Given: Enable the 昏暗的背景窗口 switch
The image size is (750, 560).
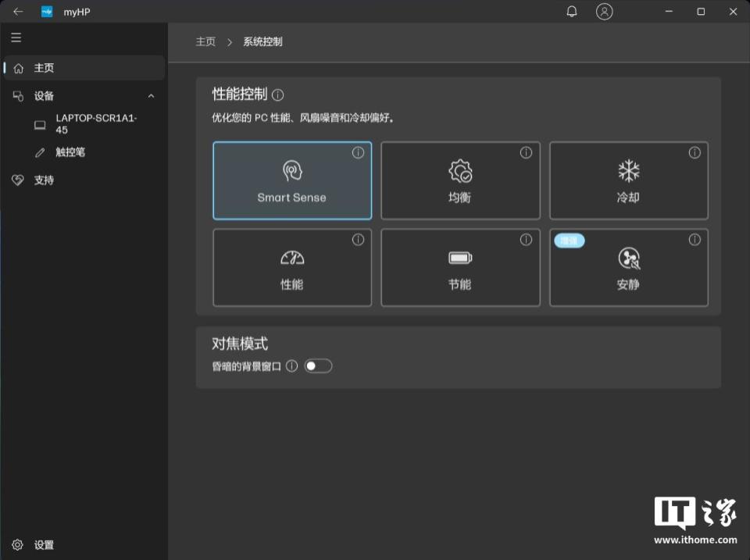Looking at the screenshot, I should [318, 366].
